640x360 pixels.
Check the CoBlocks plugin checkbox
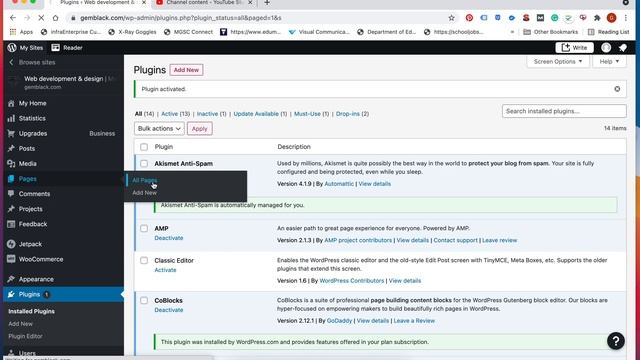(144, 300)
